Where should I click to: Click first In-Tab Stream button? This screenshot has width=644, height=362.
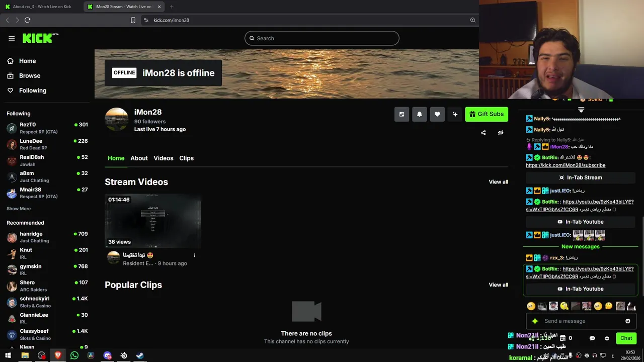pos(581,177)
